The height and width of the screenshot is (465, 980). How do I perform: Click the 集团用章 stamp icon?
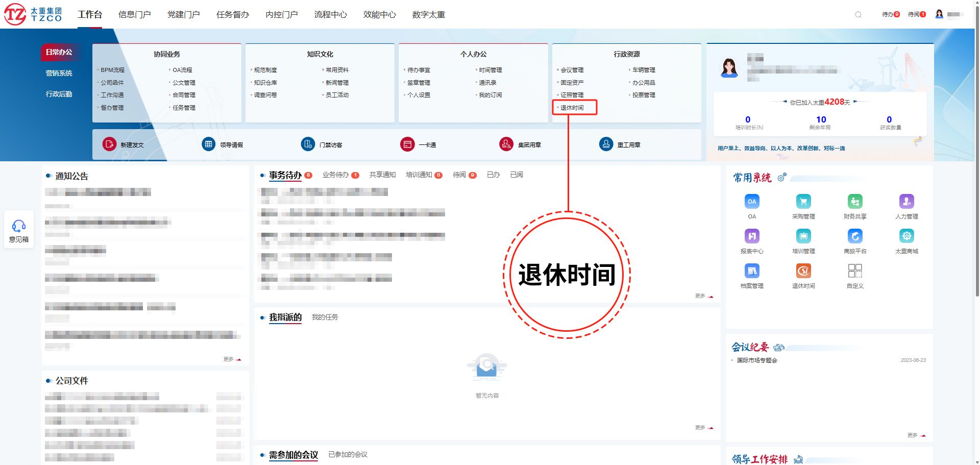pyautogui.click(x=506, y=144)
